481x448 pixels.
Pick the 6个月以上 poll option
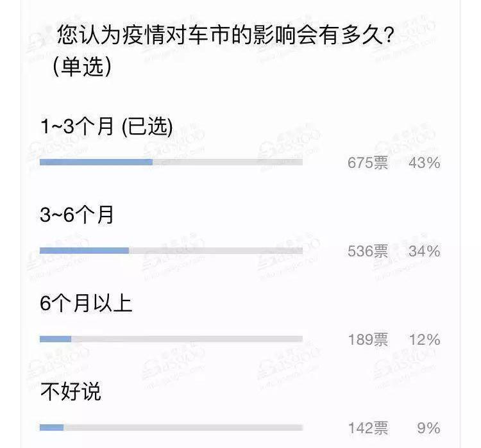[86, 303]
